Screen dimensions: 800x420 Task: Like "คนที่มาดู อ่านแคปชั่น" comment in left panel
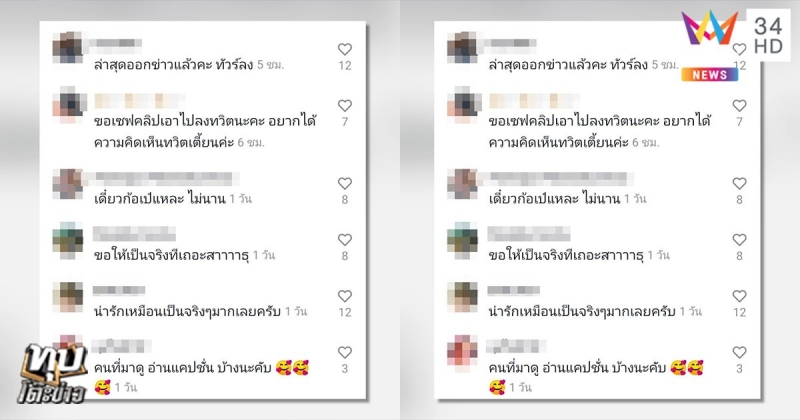[x=345, y=352]
